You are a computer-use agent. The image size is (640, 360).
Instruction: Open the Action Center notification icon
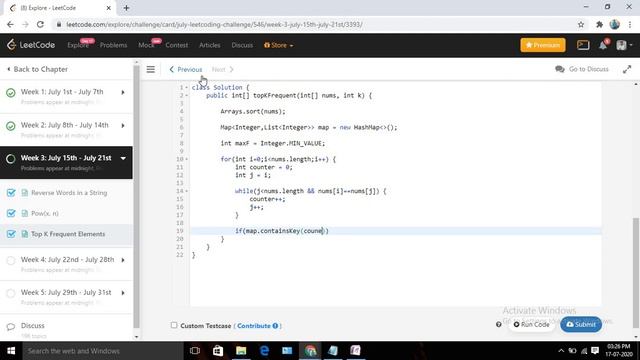[x=595, y=351]
